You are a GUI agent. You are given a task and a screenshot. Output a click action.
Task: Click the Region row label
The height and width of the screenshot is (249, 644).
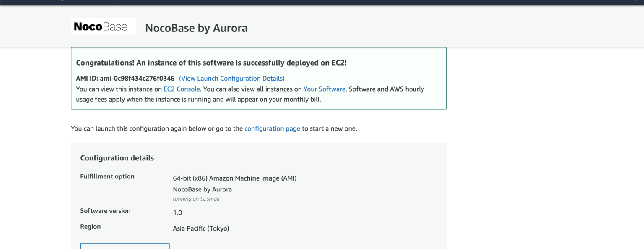click(91, 226)
